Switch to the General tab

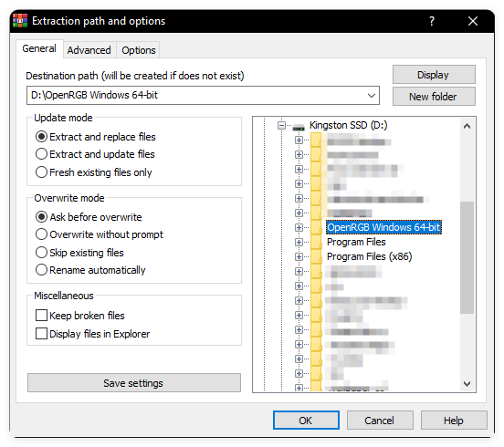pyautogui.click(x=39, y=48)
